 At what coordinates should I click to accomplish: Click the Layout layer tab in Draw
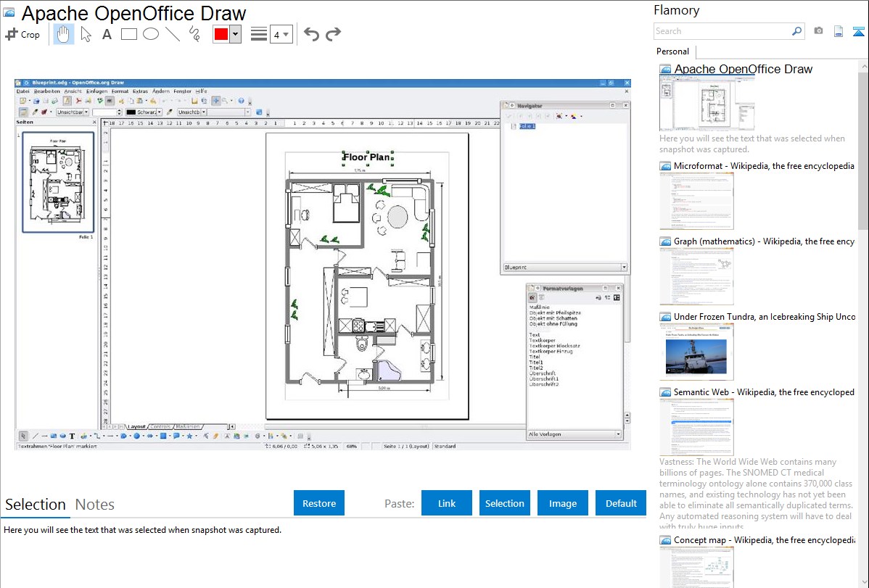136,427
